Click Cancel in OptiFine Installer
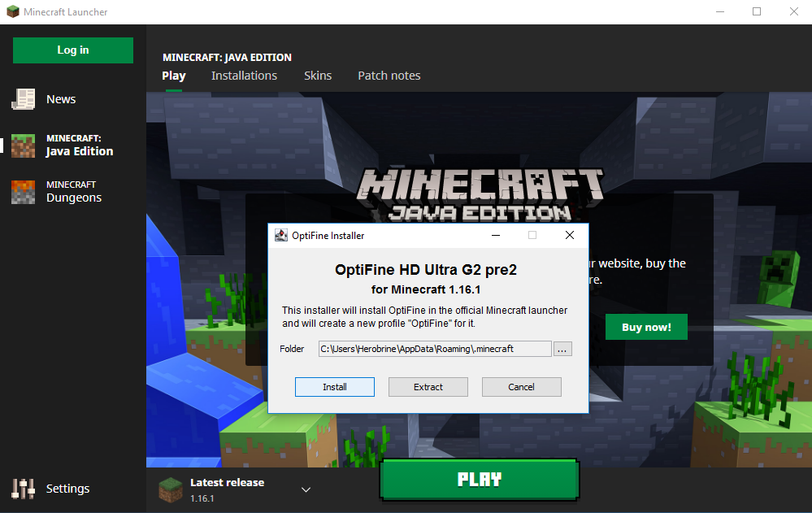Image resolution: width=812 pixels, height=513 pixels. [522, 387]
